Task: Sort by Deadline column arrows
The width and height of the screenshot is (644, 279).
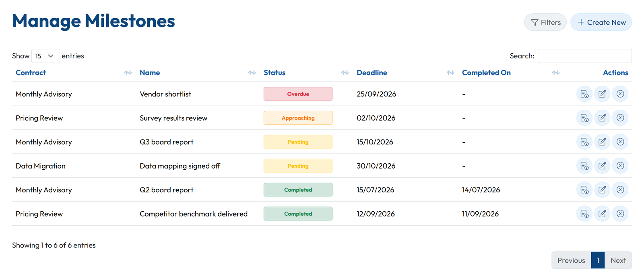Action: click(x=450, y=73)
